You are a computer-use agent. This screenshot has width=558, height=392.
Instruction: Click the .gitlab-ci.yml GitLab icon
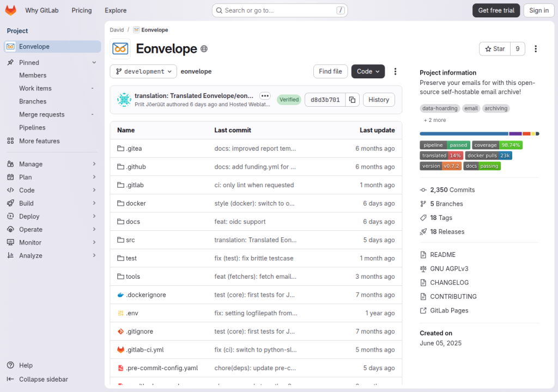(120, 350)
